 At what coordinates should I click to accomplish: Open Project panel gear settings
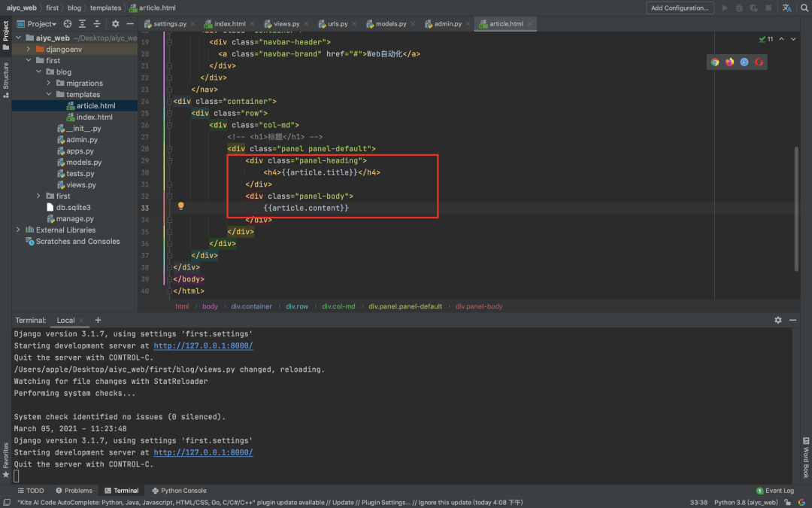116,24
